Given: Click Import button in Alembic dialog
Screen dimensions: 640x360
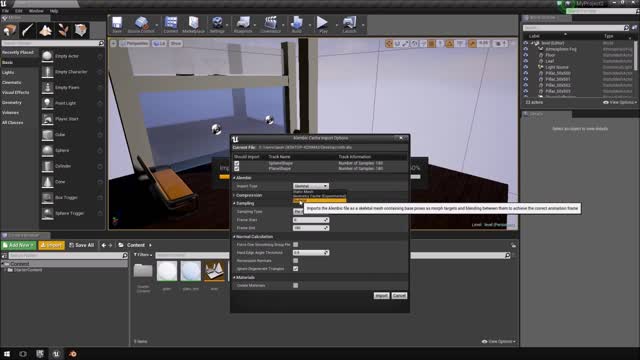Looking at the screenshot, I should (x=381, y=296).
